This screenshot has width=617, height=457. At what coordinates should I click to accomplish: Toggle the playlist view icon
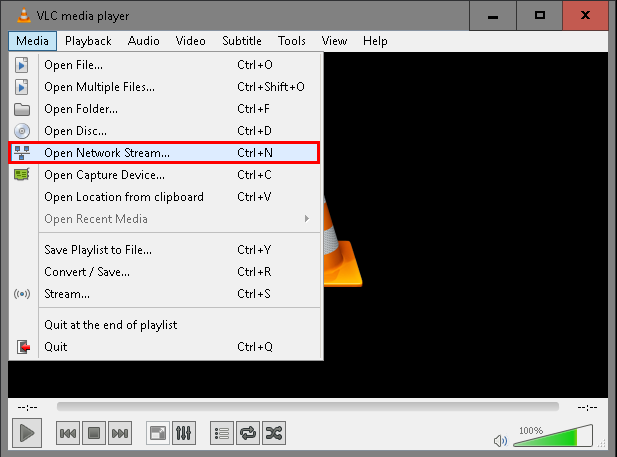(x=222, y=433)
